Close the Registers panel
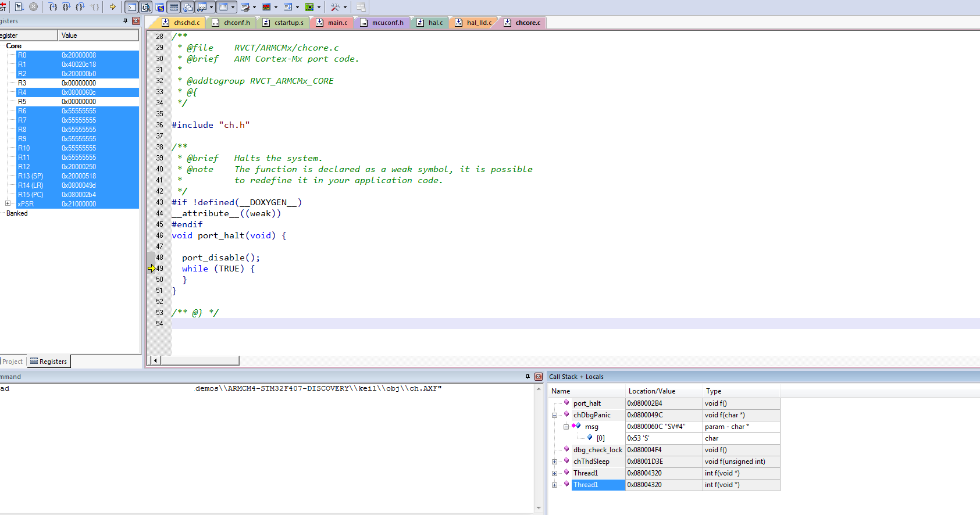980x515 pixels. (x=136, y=21)
